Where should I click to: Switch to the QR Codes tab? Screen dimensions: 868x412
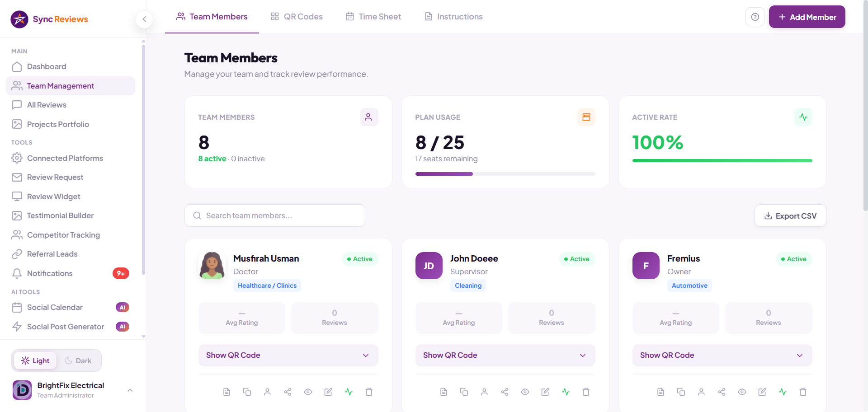[297, 17]
